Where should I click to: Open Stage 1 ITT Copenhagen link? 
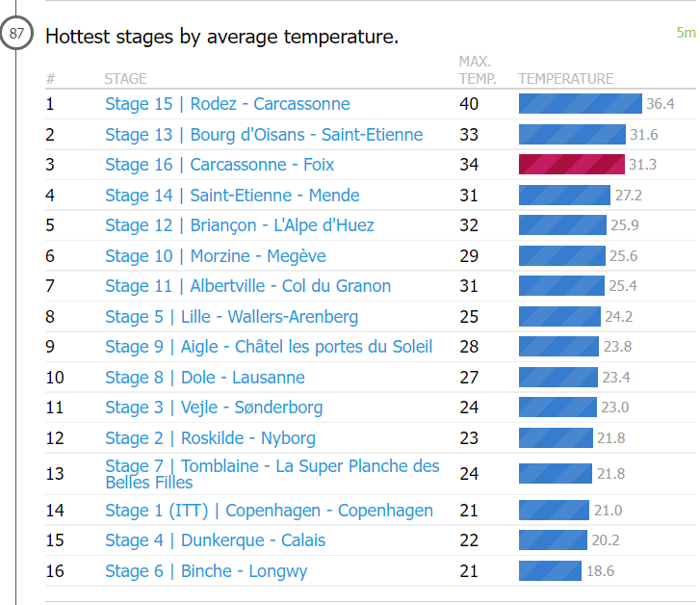(x=269, y=511)
